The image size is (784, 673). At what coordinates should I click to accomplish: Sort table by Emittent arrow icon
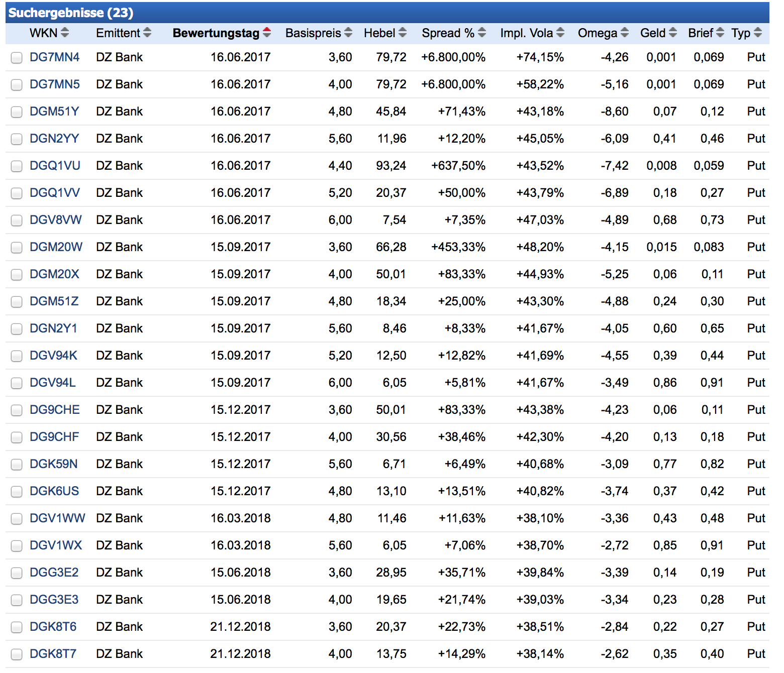pyautogui.click(x=147, y=33)
